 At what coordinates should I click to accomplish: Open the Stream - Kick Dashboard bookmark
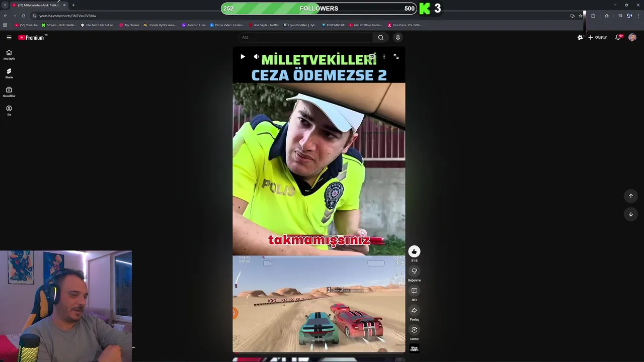[59, 25]
